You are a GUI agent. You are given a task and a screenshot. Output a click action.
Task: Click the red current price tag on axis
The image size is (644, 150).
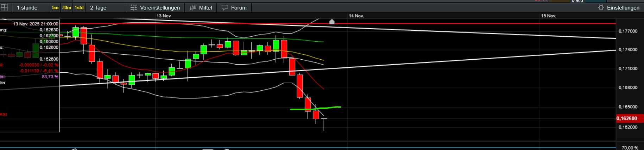pyautogui.click(x=630, y=119)
